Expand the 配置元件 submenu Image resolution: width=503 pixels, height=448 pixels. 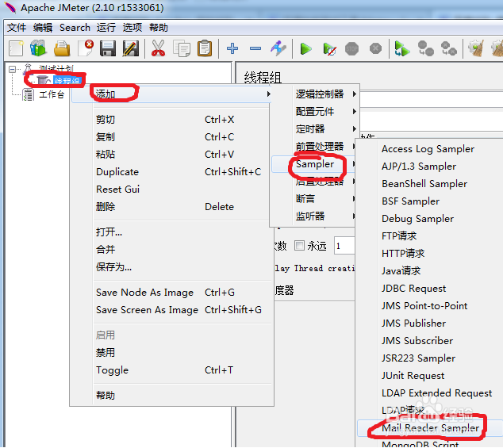click(315, 112)
